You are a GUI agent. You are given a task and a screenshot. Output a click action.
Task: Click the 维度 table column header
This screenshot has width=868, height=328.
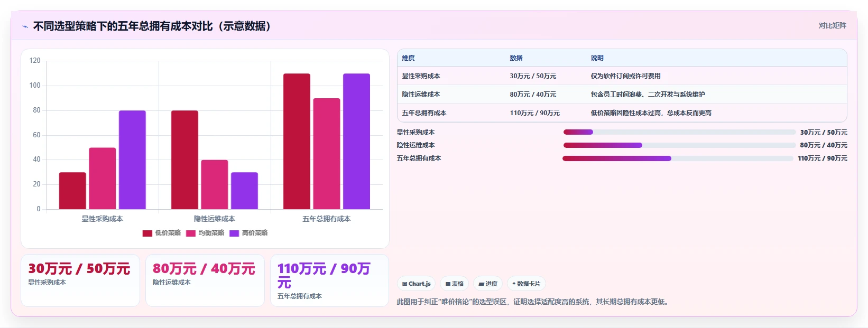pyautogui.click(x=409, y=58)
